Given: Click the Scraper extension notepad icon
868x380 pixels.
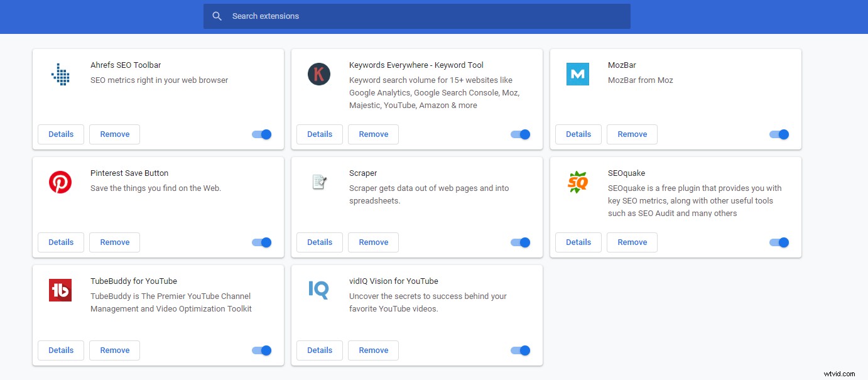Looking at the screenshot, I should 319,182.
